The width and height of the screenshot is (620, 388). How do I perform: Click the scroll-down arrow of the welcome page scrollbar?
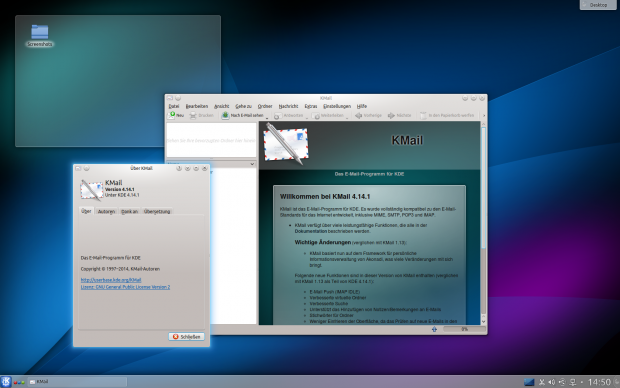(x=483, y=322)
